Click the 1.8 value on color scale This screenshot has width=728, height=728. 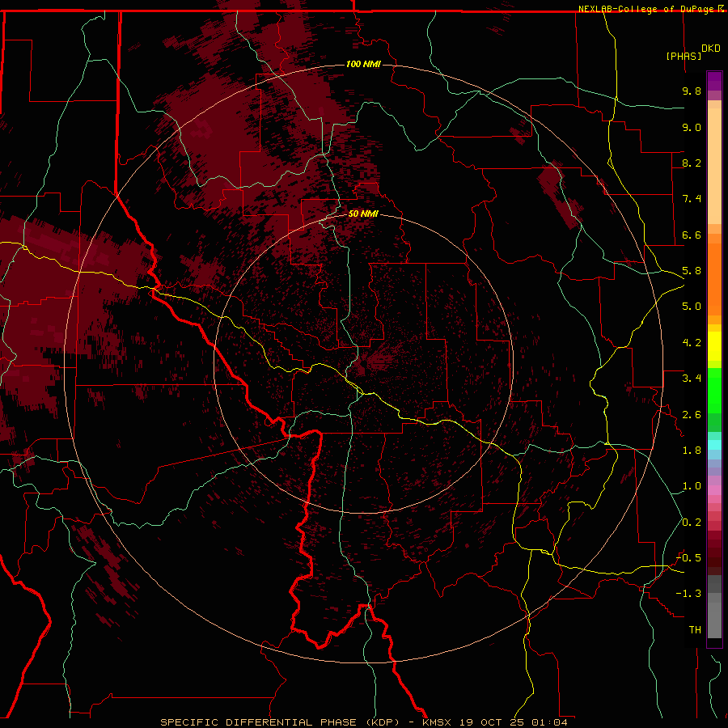pyautogui.click(x=692, y=451)
